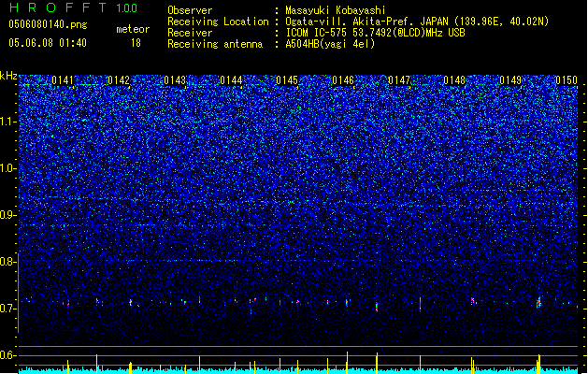
Task: Select antenna value A504HB(yagi 4el)
Action: pos(330,44)
